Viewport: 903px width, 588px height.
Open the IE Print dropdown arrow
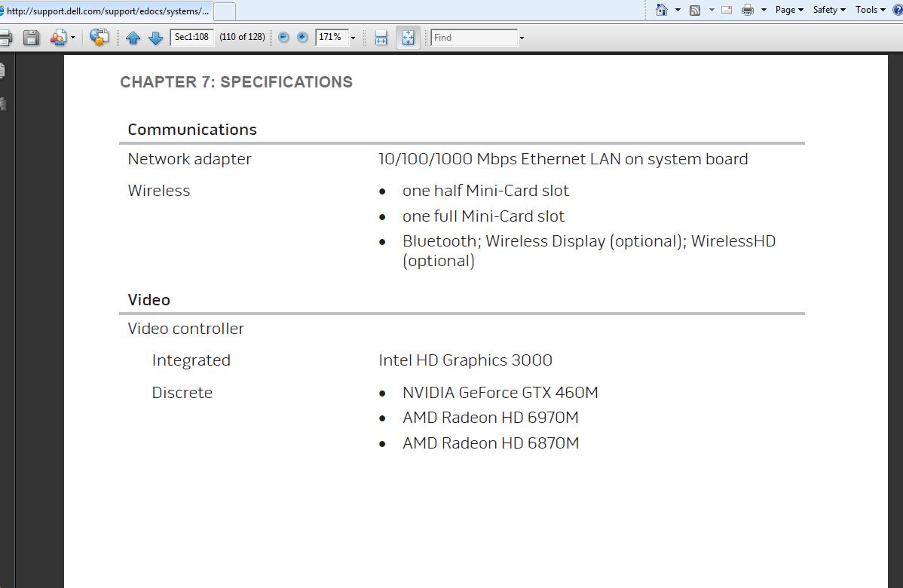(x=764, y=10)
